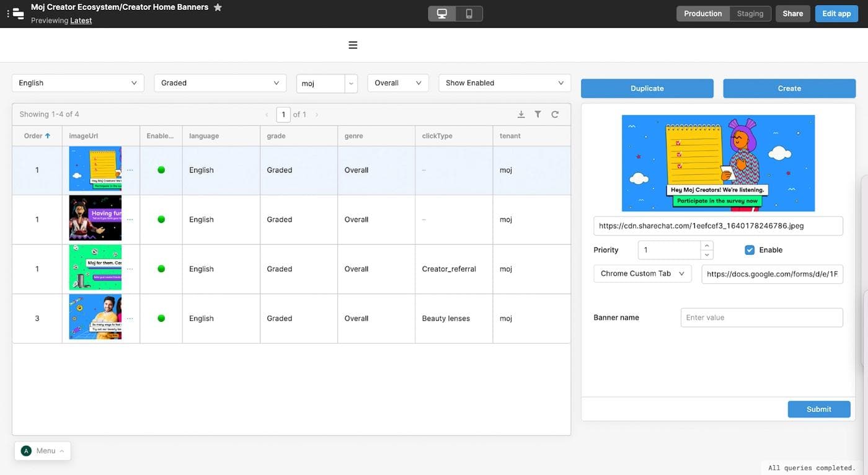This screenshot has height=475, width=868.
Task: Click the download table data icon
Action: point(521,113)
